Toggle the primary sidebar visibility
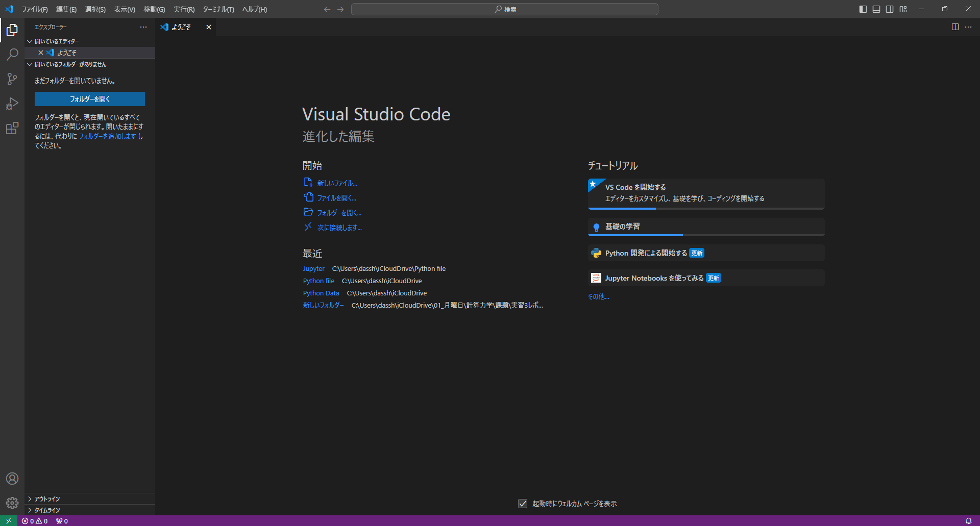The image size is (980, 526). (x=863, y=9)
